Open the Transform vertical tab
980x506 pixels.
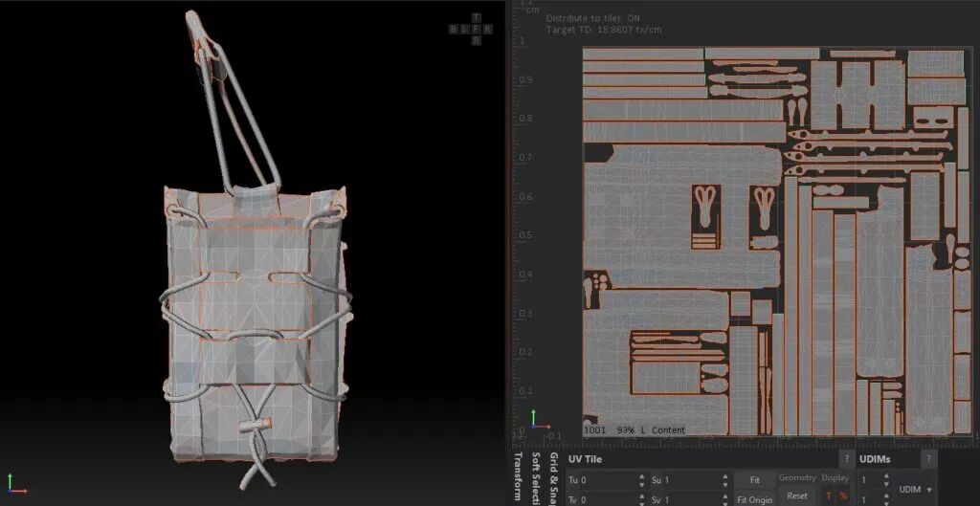coord(518,476)
